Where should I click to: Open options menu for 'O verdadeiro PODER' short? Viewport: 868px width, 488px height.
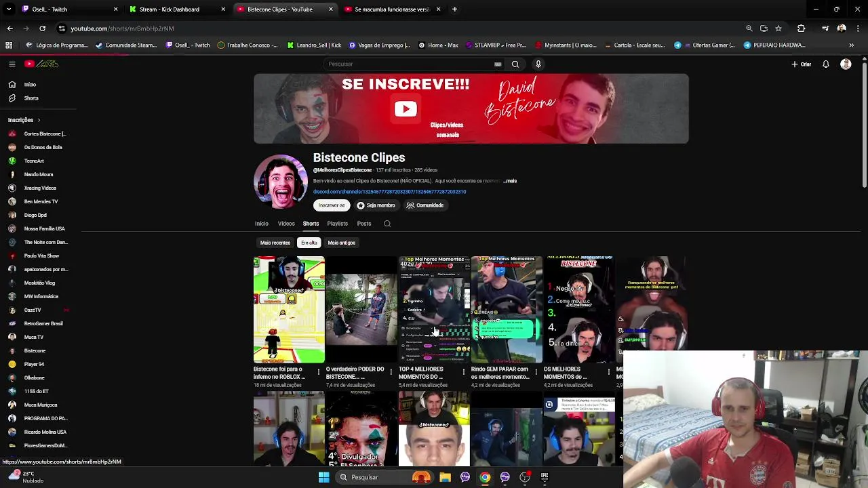[391, 371]
